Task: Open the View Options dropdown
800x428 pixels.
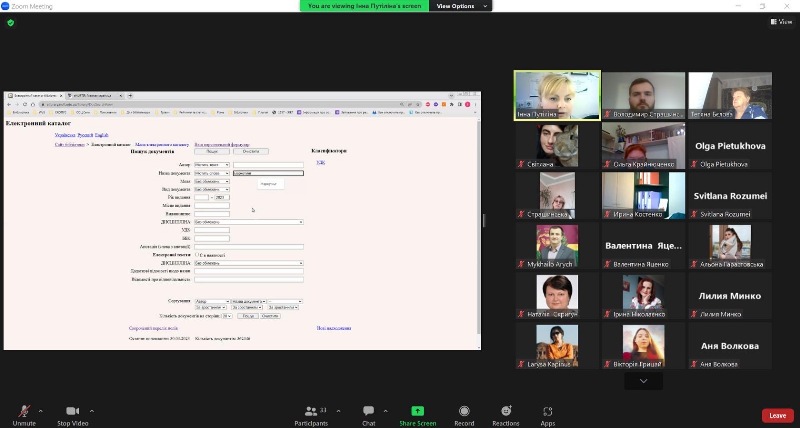Action: [461, 6]
